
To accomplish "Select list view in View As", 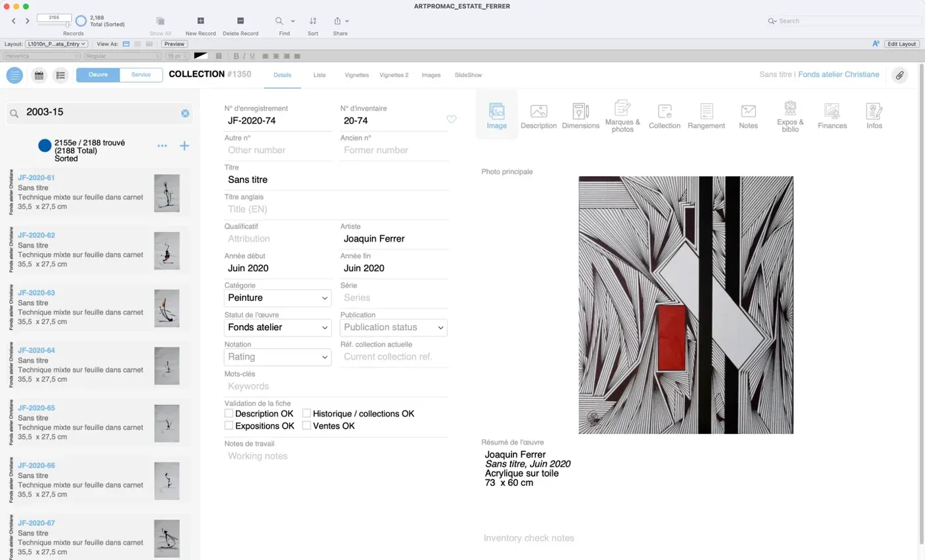I will (x=137, y=44).
